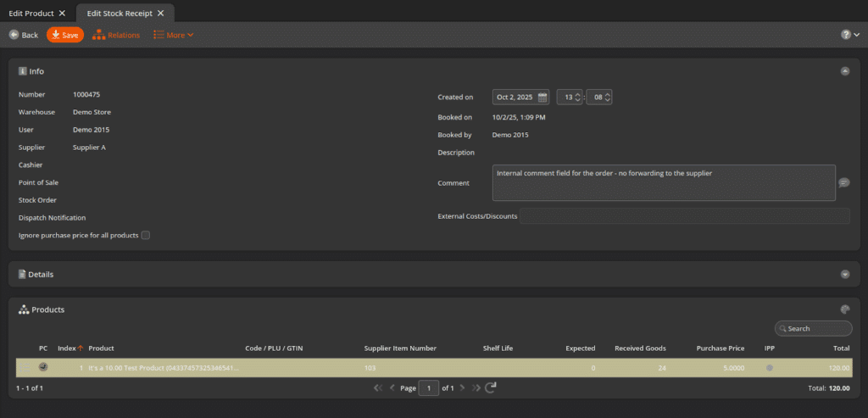Image resolution: width=868 pixels, height=418 pixels.
Task: Switch to the Edit Product tab
Action: click(x=31, y=14)
